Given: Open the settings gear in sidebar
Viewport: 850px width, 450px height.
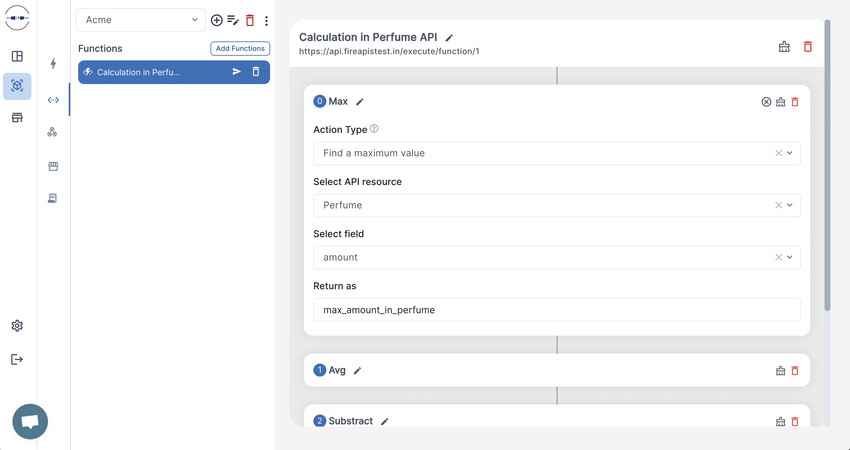Looking at the screenshot, I should point(17,326).
